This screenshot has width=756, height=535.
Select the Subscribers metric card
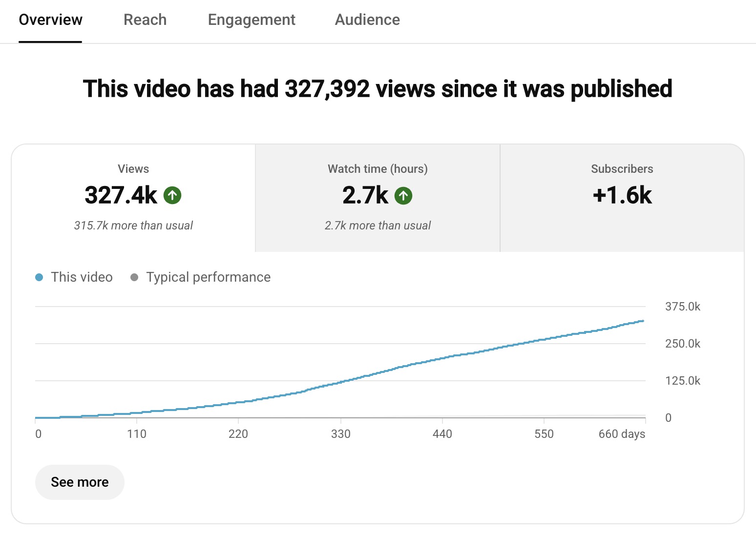[x=622, y=198]
